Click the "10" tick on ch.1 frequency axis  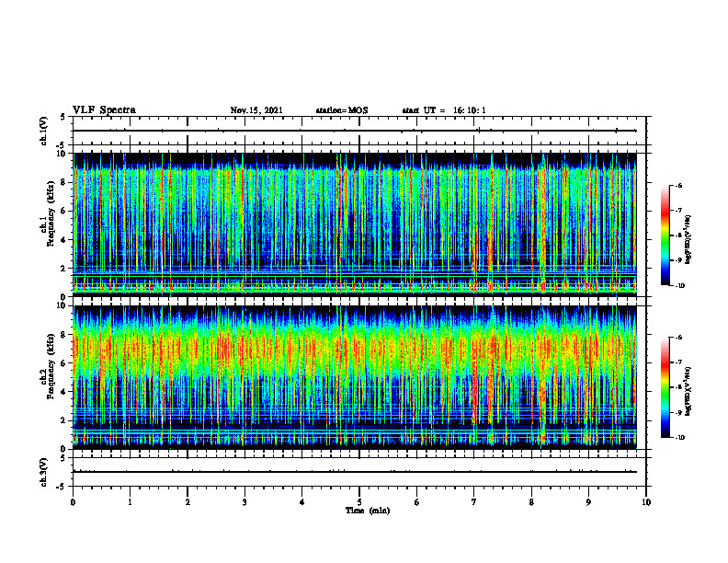[62, 154]
